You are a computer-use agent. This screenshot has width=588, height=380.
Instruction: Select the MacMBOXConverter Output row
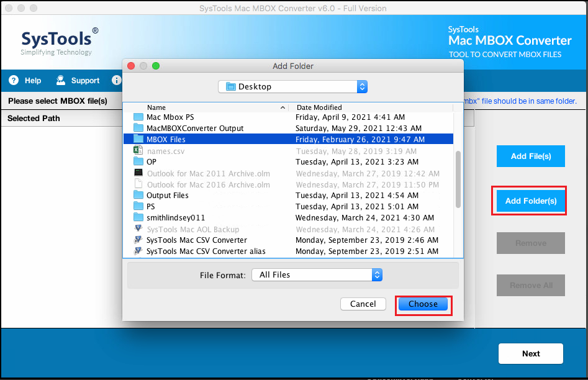[288, 129]
